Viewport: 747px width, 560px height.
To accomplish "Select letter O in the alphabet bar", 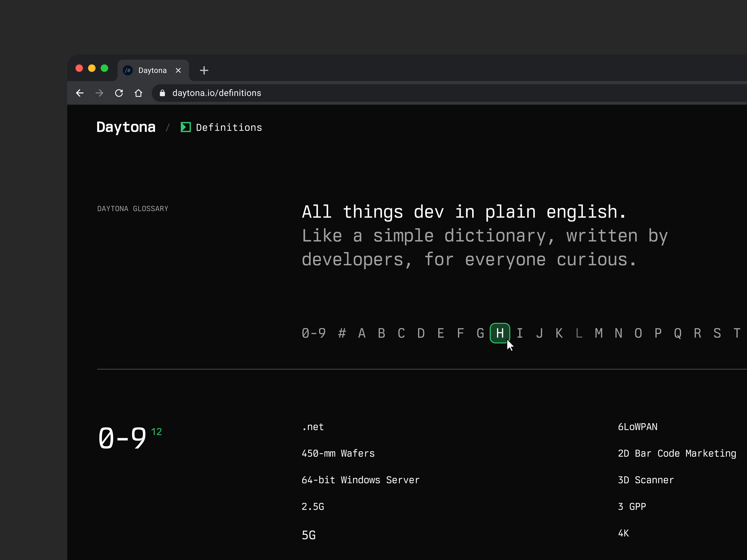I will coord(638,333).
